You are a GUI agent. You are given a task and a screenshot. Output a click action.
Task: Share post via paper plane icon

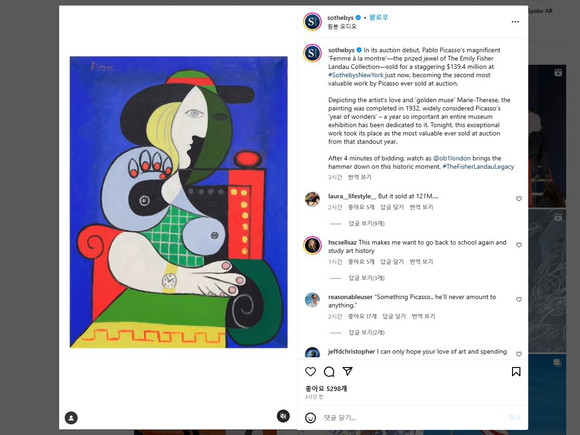click(x=347, y=371)
